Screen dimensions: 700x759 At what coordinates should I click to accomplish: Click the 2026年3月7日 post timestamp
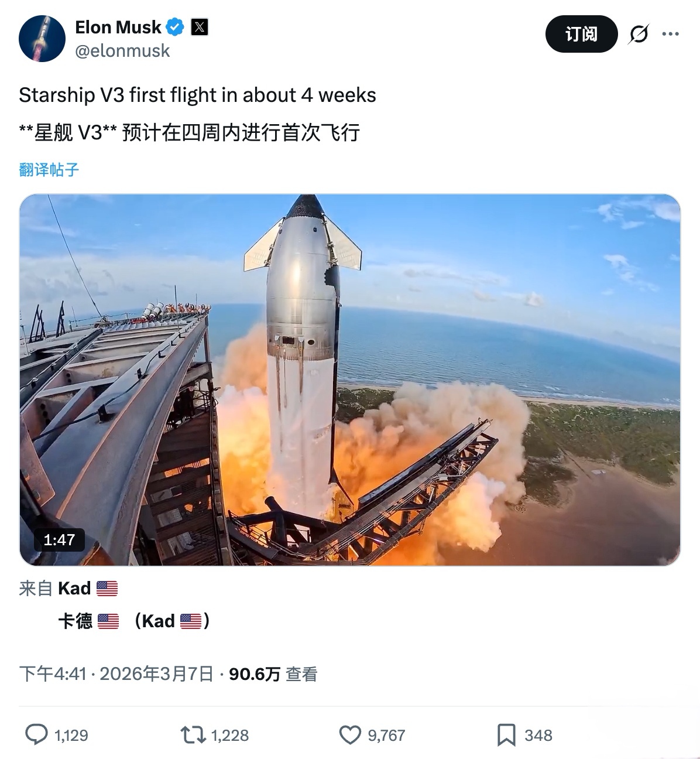(156, 674)
